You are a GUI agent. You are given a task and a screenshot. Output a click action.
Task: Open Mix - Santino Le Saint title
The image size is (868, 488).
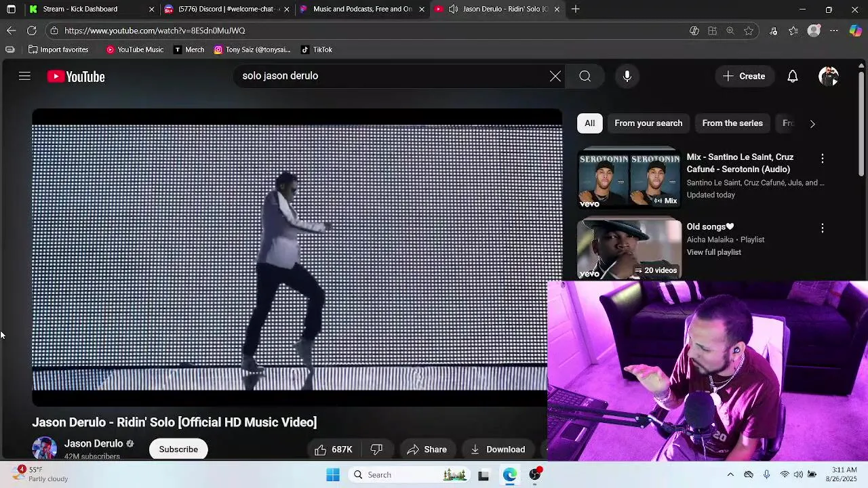tap(740, 163)
